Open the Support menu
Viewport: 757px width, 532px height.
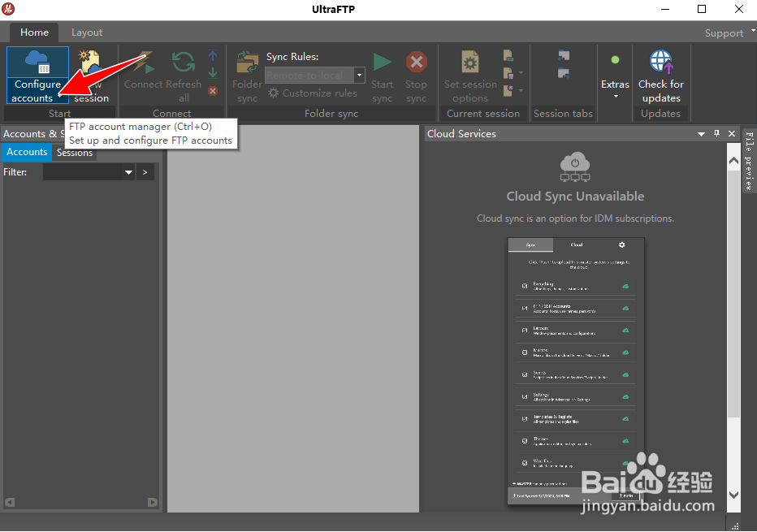click(724, 32)
